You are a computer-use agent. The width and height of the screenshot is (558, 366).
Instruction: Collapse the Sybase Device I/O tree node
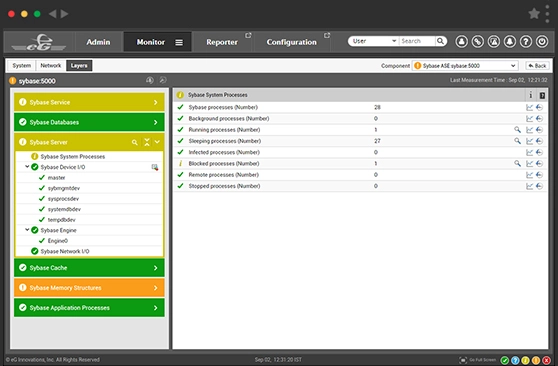point(27,166)
